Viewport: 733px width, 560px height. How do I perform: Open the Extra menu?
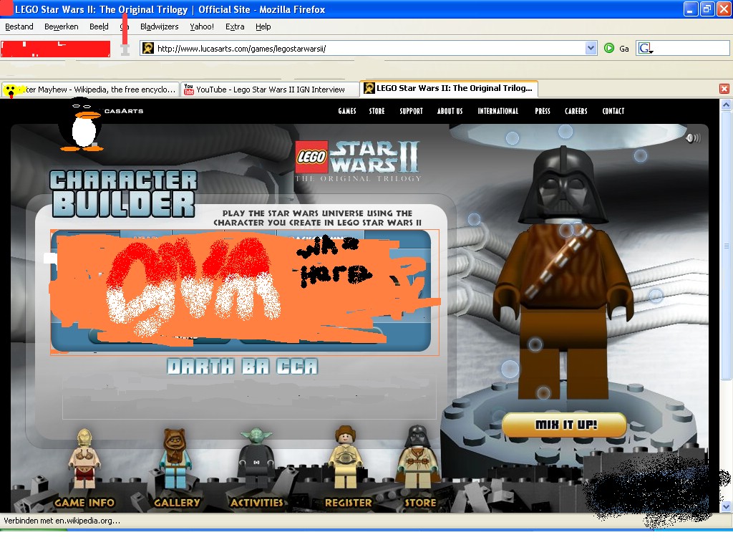[x=236, y=26]
